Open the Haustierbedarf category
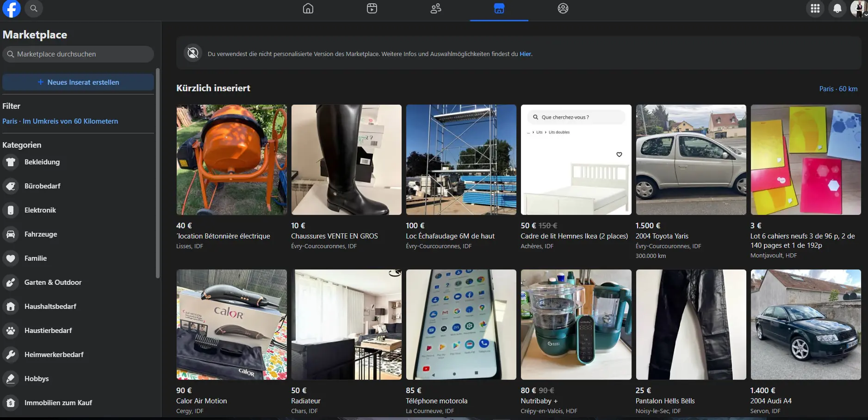868x420 pixels. [78, 331]
